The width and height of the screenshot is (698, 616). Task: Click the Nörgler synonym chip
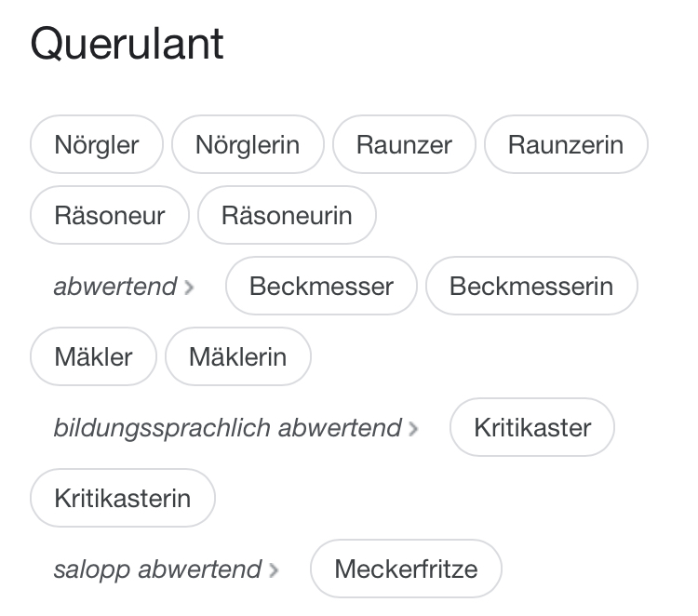point(97,145)
